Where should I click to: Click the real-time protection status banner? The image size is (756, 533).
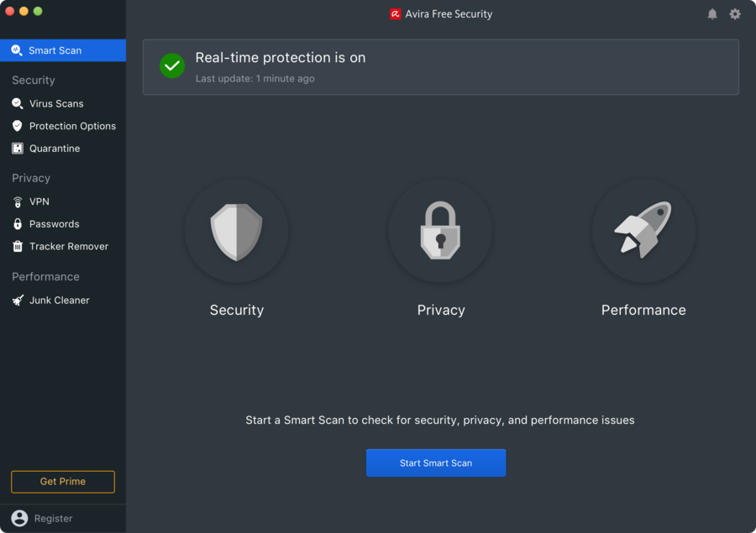[440, 66]
